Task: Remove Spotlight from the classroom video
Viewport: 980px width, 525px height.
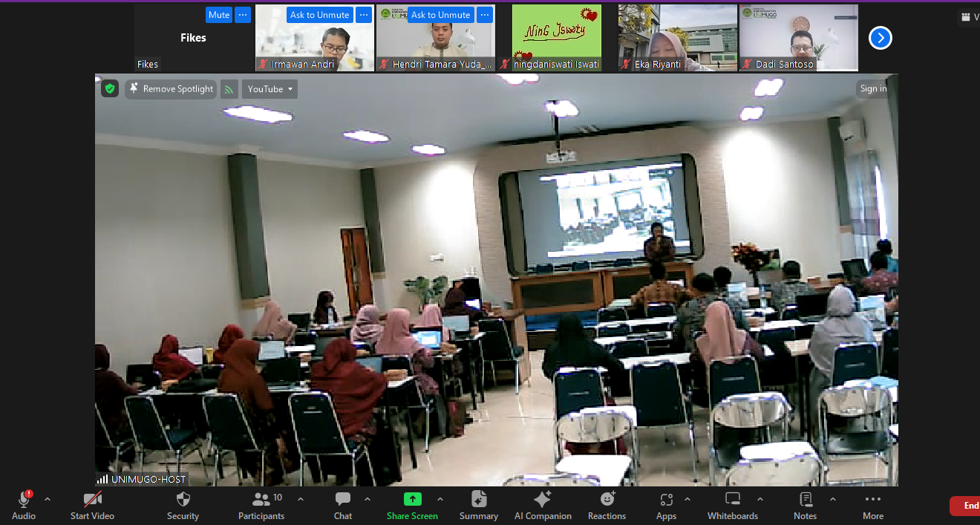Action: pos(171,88)
